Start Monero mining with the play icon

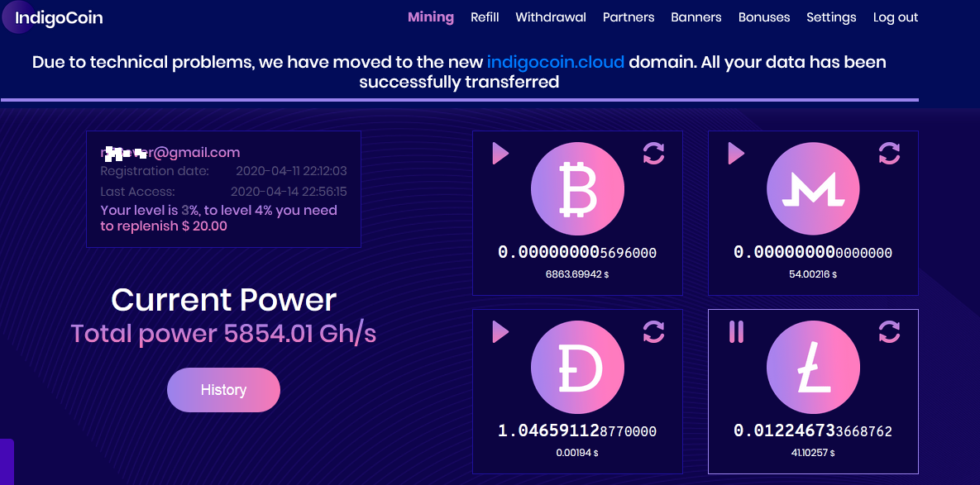[x=736, y=153]
